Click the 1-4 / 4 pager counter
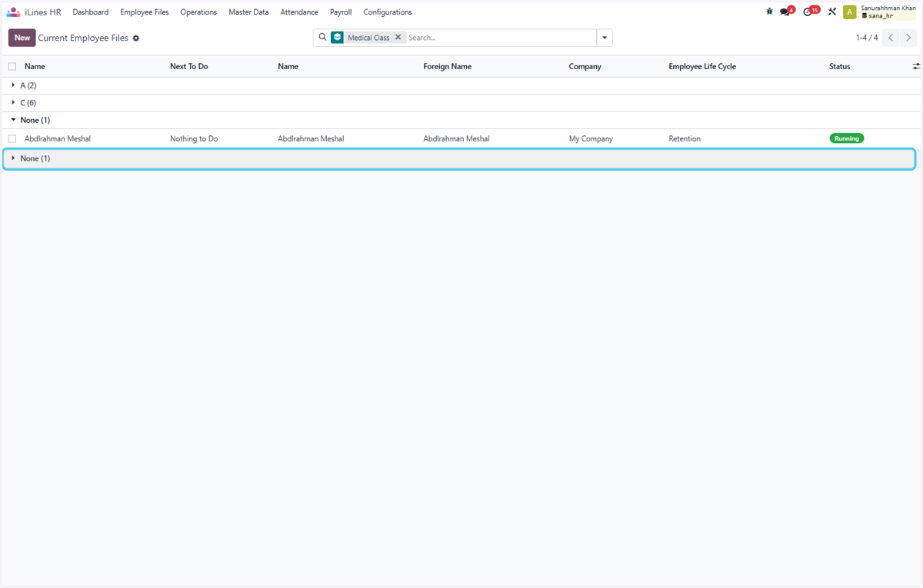Image resolution: width=923 pixels, height=588 pixels. 867,38
